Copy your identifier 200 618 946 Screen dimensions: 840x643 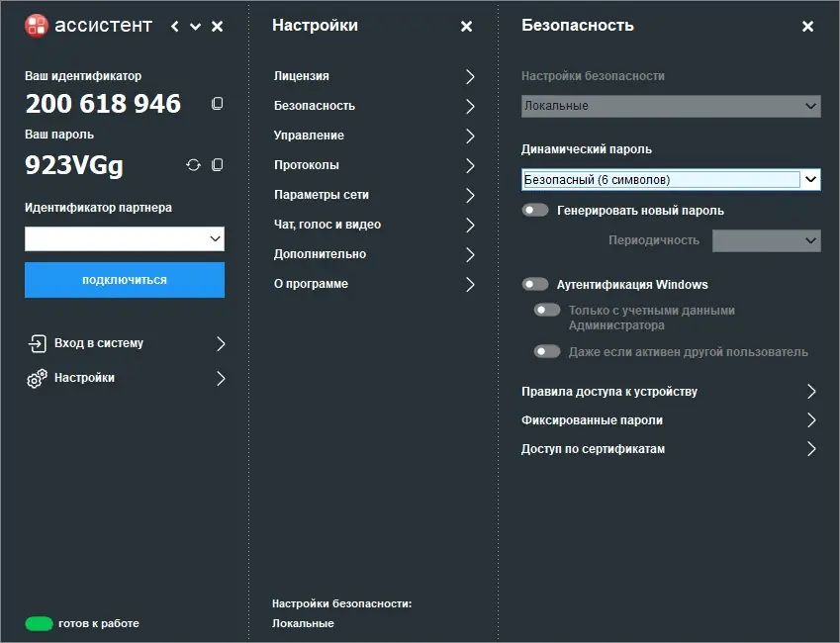coord(218,104)
